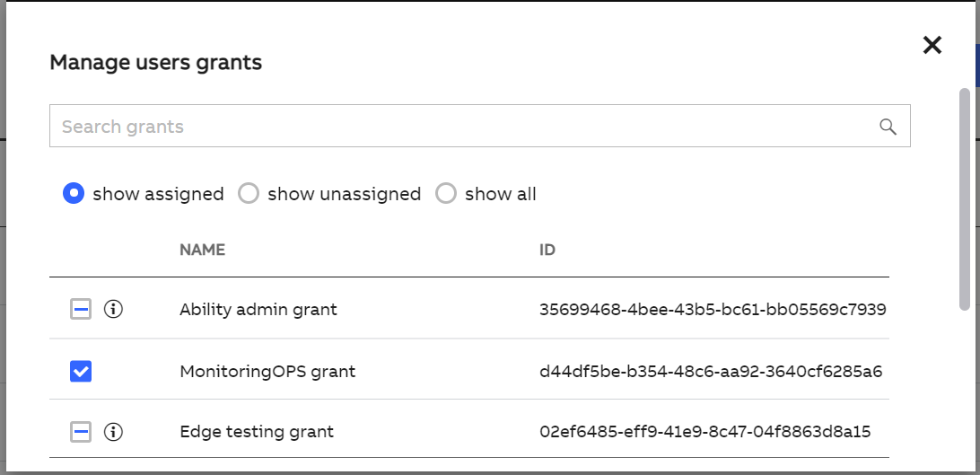The width and height of the screenshot is (980, 475).
Task: Toggle the Ability admin grant checkbox
Action: (81, 309)
